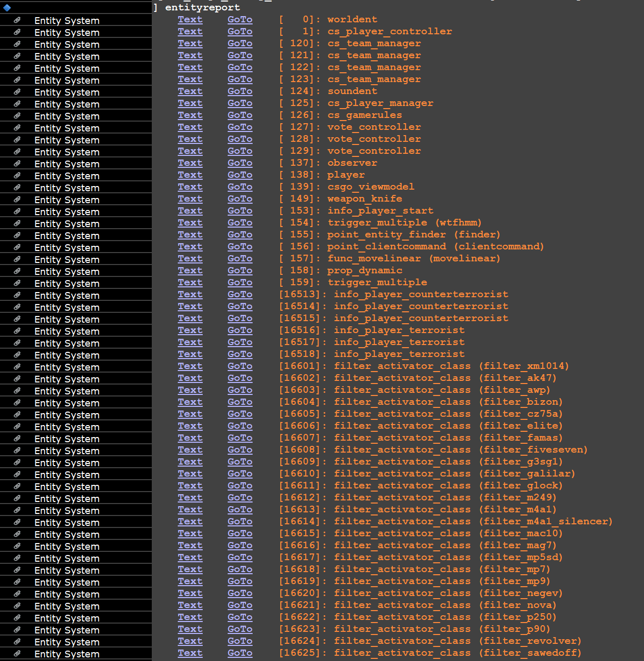Click entity name 'weapon_knife'
The image size is (644, 661).
pyautogui.click(x=365, y=199)
